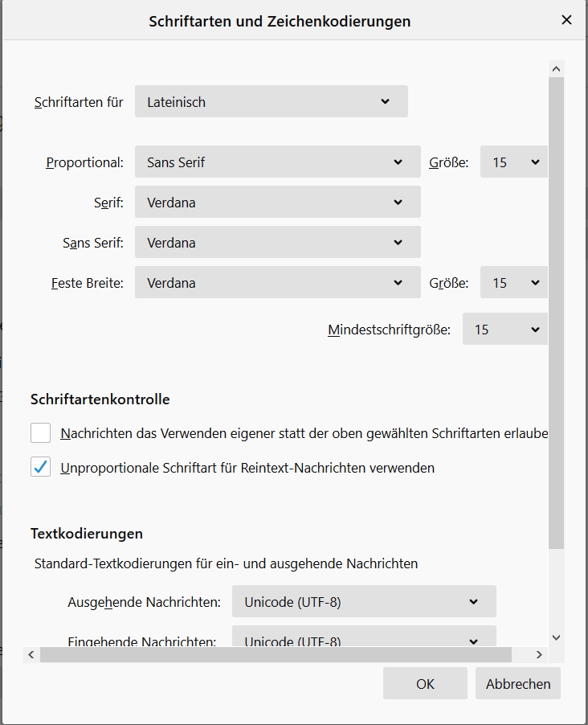Click the vertical scrollbar up arrow
The width and height of the screenshot is (588, 725).
(x=557, y=68)
